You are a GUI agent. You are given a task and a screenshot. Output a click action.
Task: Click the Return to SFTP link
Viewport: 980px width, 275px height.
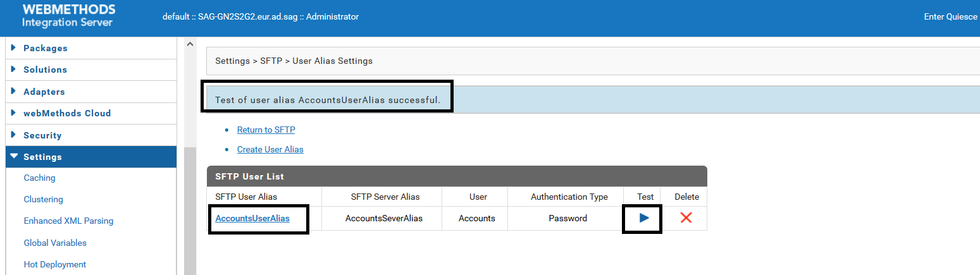(x=266, y=130)
